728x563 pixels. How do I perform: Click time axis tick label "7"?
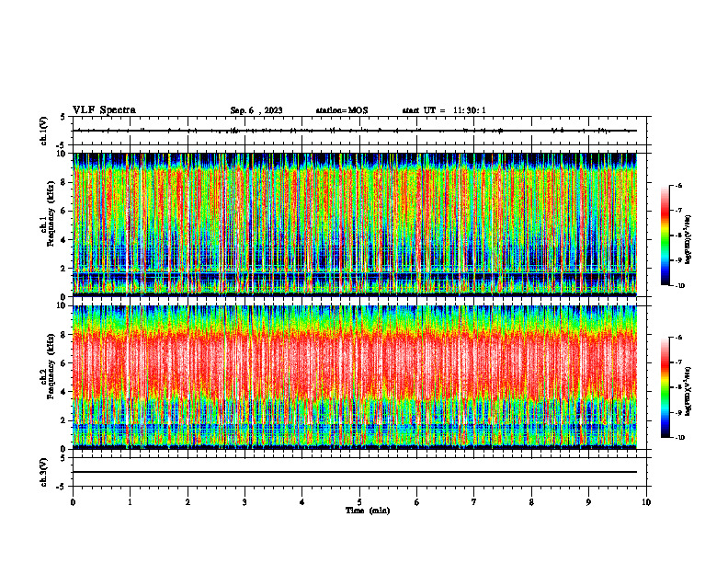474,502
